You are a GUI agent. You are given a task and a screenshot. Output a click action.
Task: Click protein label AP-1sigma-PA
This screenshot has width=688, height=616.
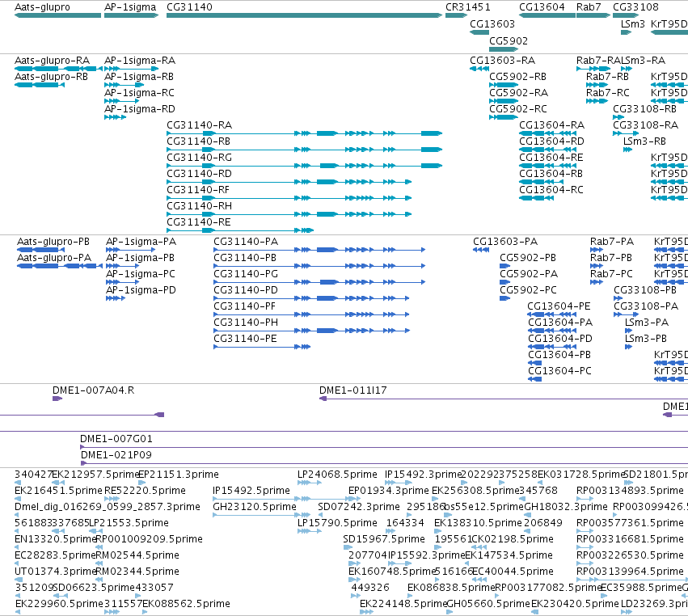[x=141, y=242]
